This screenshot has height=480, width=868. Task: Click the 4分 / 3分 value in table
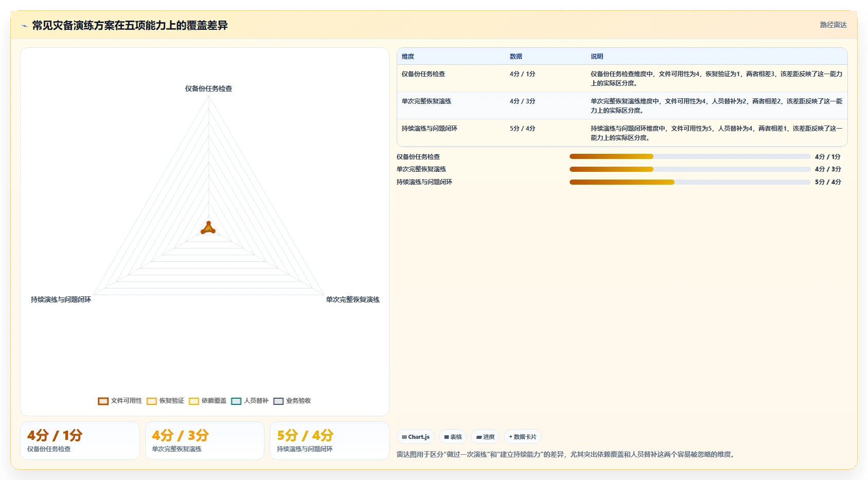pyautogui.click(x=523, y=101)
